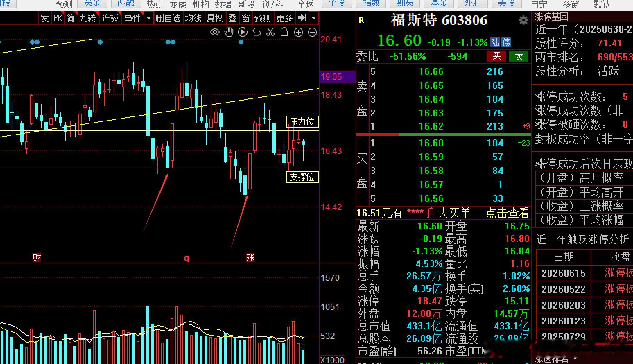Click the 财 event marker on chart
The width and height of the screenshot is (633, 364).
[x=37, y=258]
